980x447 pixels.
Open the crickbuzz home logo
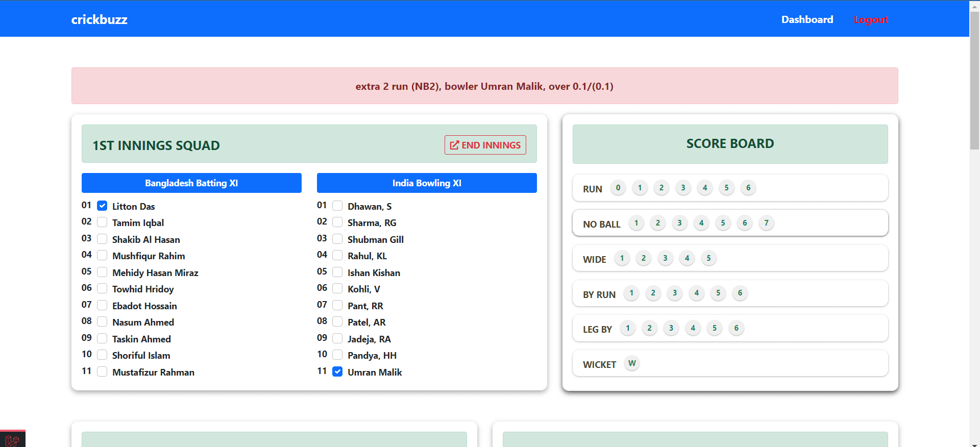(x=99, y=19)
